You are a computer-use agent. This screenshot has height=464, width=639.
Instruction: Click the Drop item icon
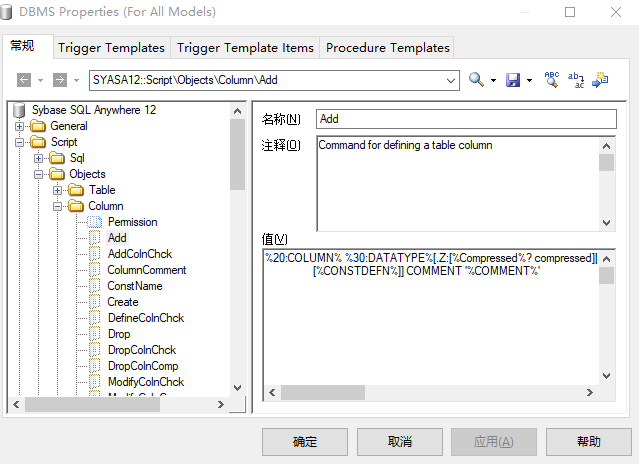(x=95, y=334)
